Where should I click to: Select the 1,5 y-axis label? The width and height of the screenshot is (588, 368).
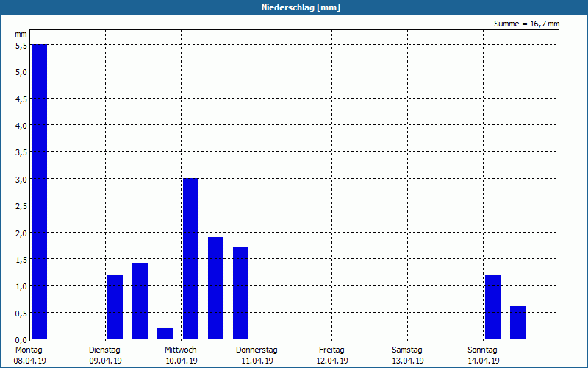tap(21, 260)
